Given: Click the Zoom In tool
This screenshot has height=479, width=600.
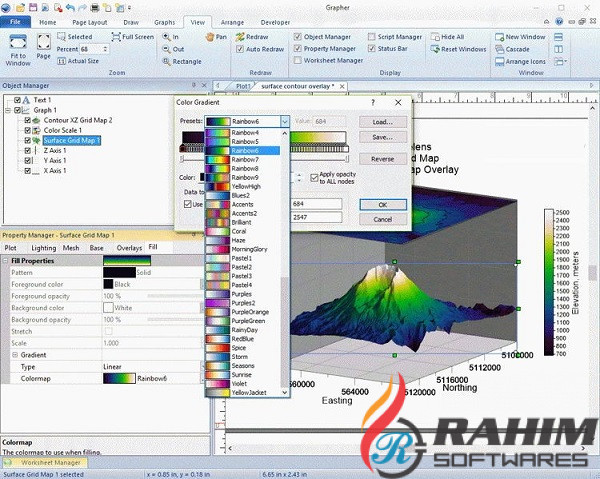Looking at the screenshot, I should click(x=171, y=37).
